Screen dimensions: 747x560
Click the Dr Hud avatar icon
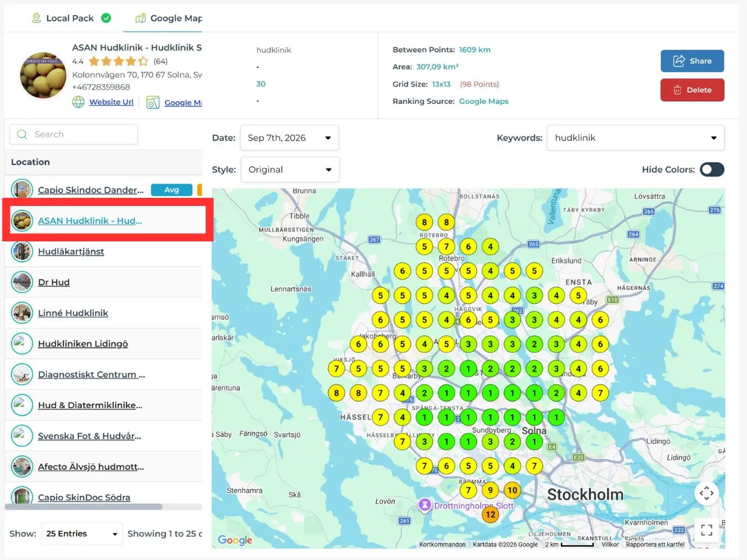point(22,282)
